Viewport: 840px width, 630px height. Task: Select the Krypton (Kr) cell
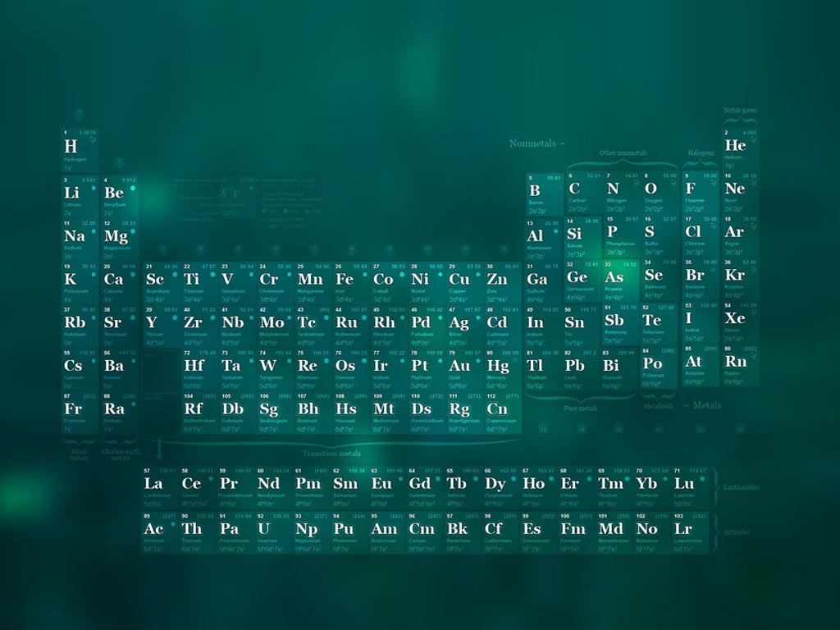(x=741, y=279)
